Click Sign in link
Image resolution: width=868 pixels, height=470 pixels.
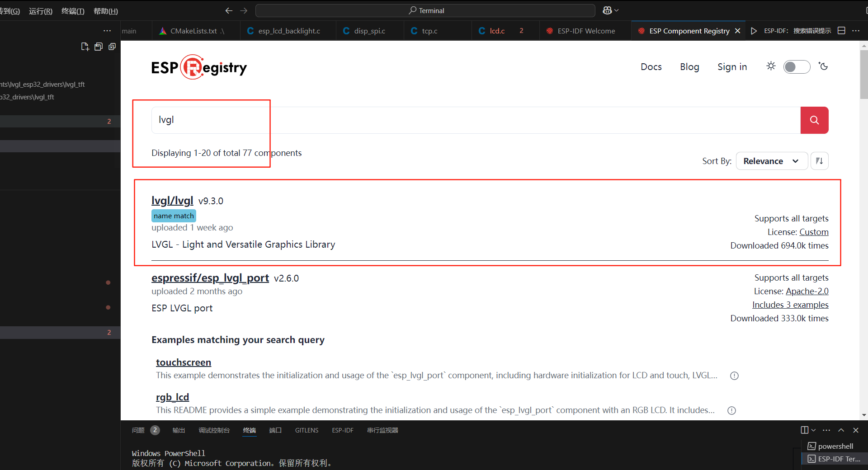(732, 67)
